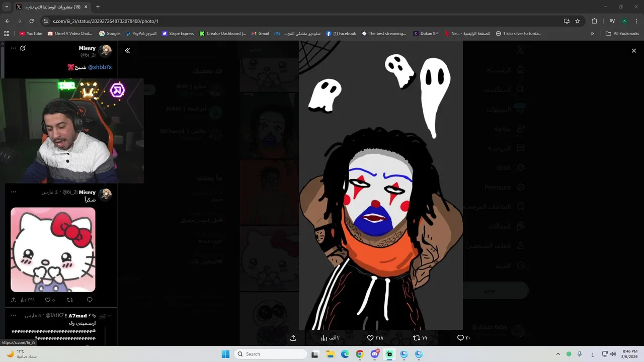Share the Hello Kitty reply
Viewport: 644px width, 362px height.
14,300
